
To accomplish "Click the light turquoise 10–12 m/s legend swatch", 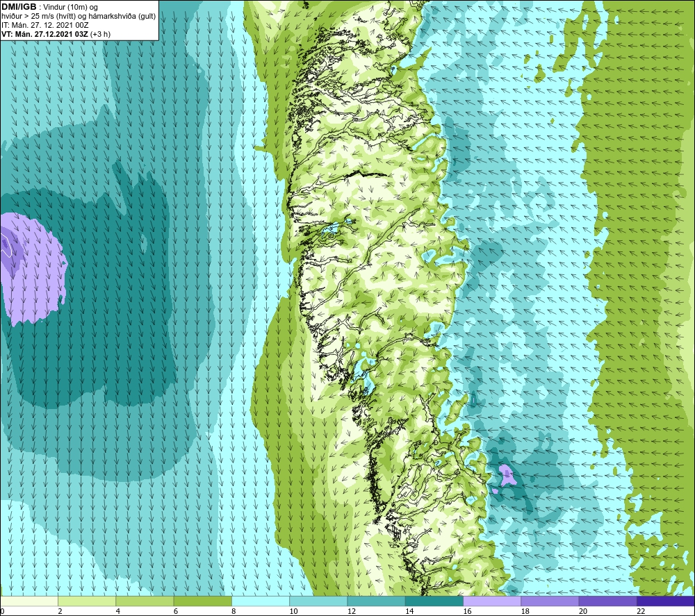I will [x=318, y=601].
